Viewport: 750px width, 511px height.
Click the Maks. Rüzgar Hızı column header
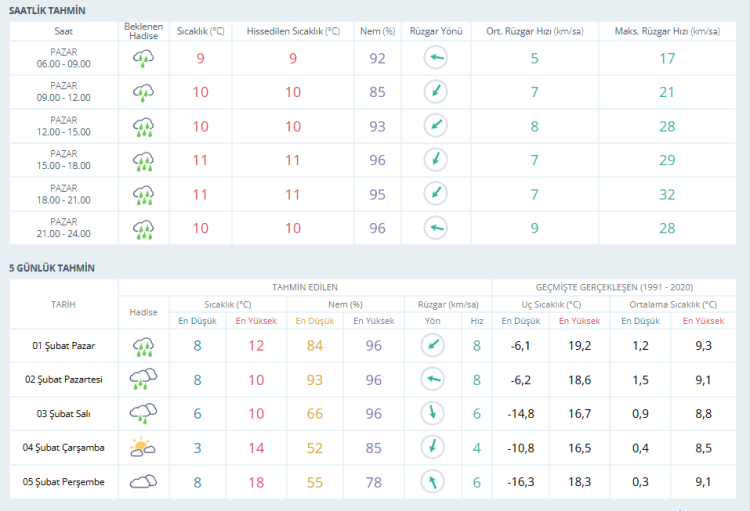click(x=667, y=31)
